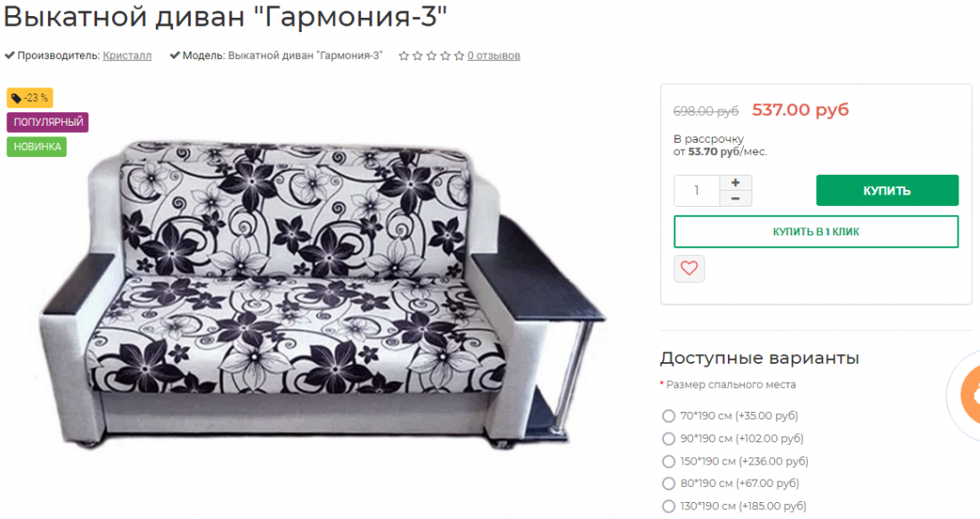
Task: Open the Кристалл manufacturer link
Action: [x=127, y=55]
